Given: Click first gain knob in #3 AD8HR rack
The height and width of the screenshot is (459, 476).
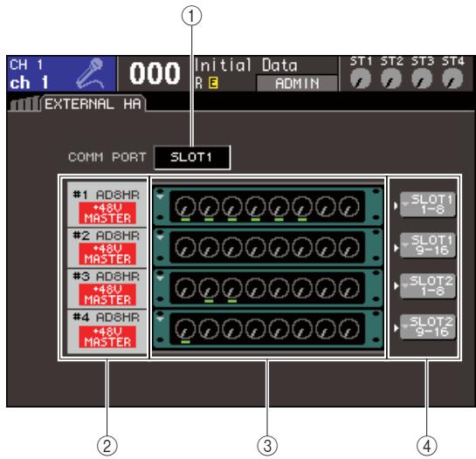Looking at the screenshot, I should [185, 288].
